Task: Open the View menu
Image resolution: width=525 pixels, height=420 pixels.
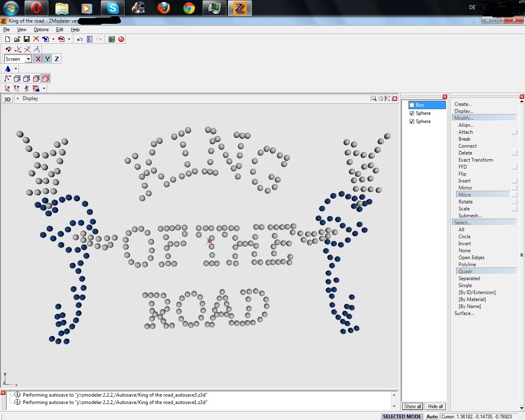Action: click(21, 30)
